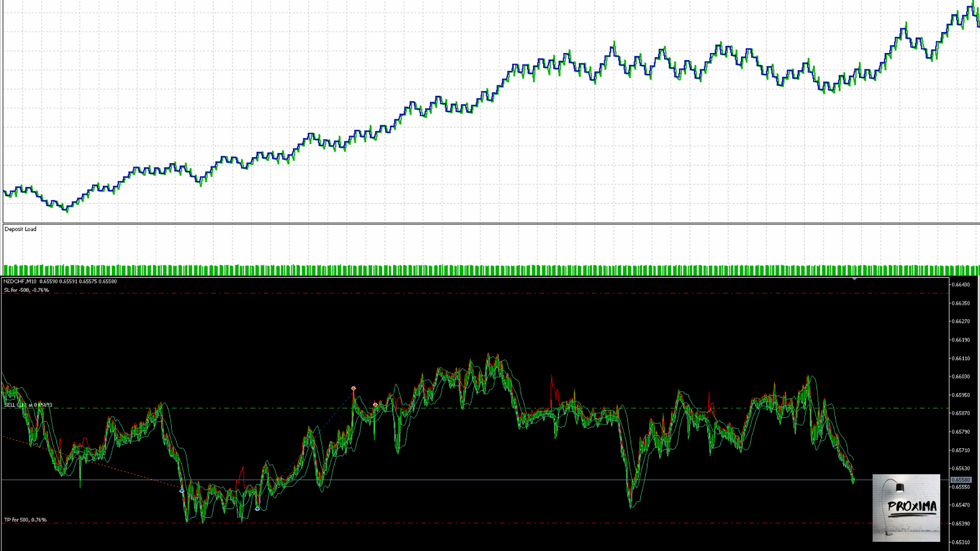Click the 0.66030 price scale label

click(962, 377)
